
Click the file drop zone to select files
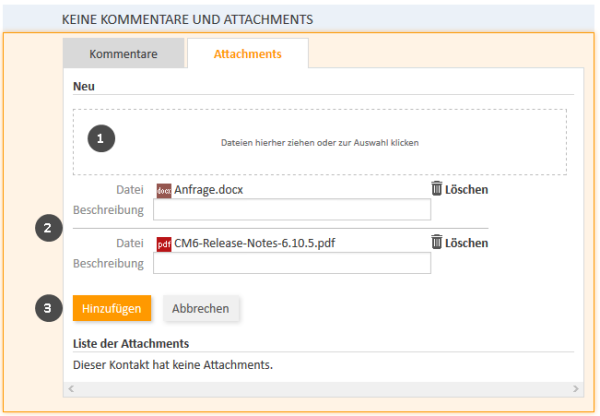pyautogui.click(x=320, y=142)
